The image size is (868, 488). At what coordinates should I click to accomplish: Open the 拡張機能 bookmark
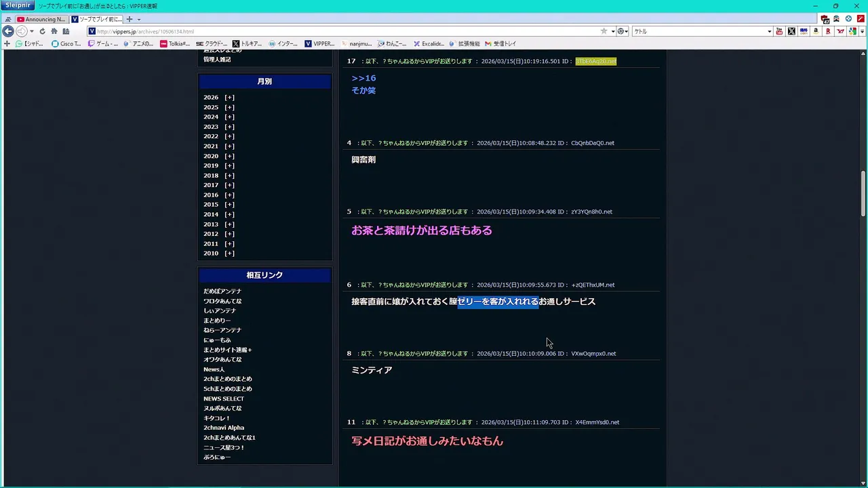(x=465, y=43)
